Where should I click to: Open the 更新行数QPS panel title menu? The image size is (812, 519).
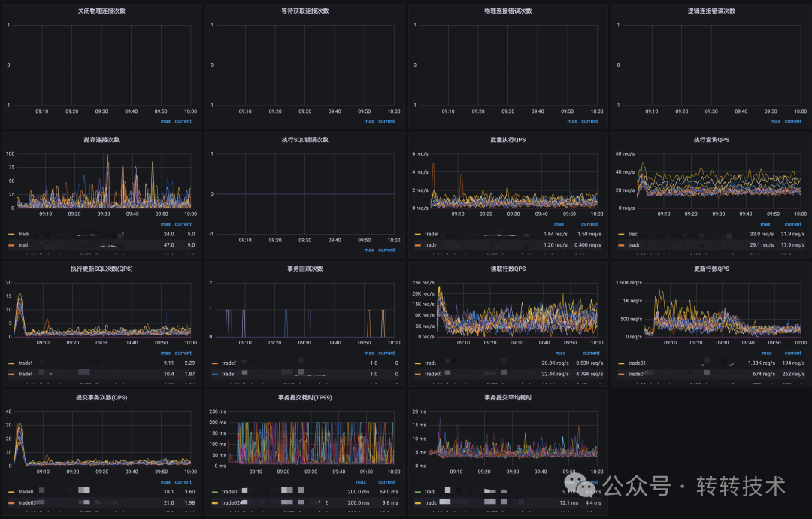coord(711,269)
